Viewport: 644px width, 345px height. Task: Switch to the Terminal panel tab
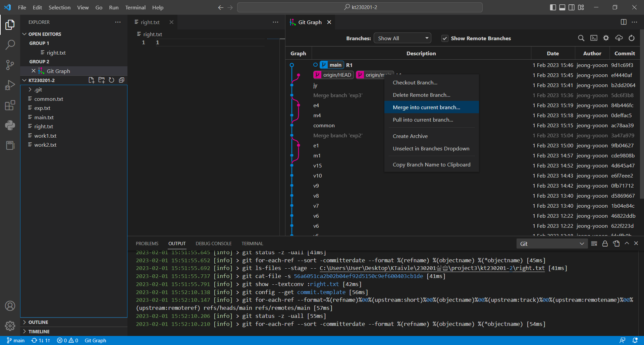[x=252, y=244]
